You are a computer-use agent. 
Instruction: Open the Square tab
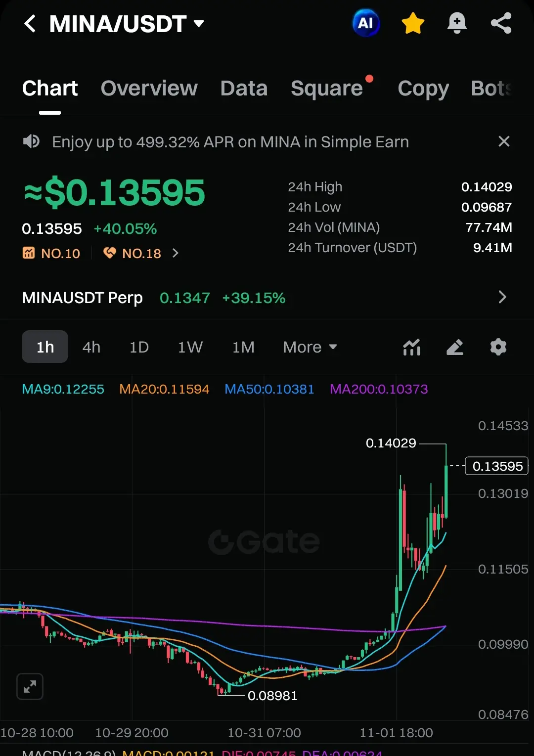click(327, 89)
